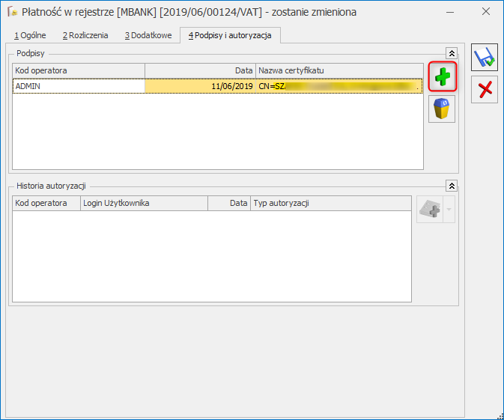
Task: Select the 4 Podpisy i autoryzacja tab
Action: click(x=230, y=35)
